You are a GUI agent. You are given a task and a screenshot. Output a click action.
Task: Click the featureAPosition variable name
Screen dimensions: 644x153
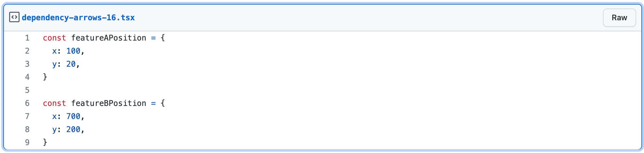109,38
